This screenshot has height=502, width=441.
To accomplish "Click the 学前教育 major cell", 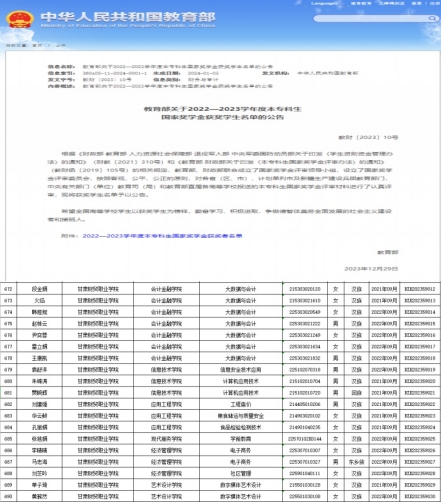I will [241, 439].
